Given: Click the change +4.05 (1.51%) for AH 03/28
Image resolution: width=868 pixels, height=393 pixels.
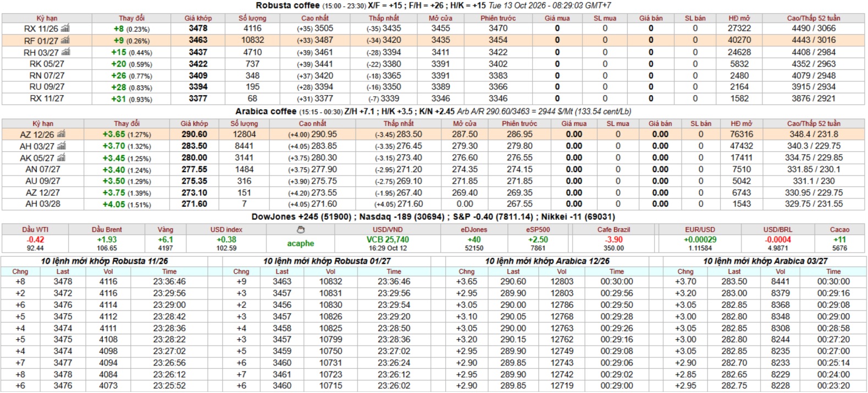Looking at the screenshot, I should tap(126, 204).
